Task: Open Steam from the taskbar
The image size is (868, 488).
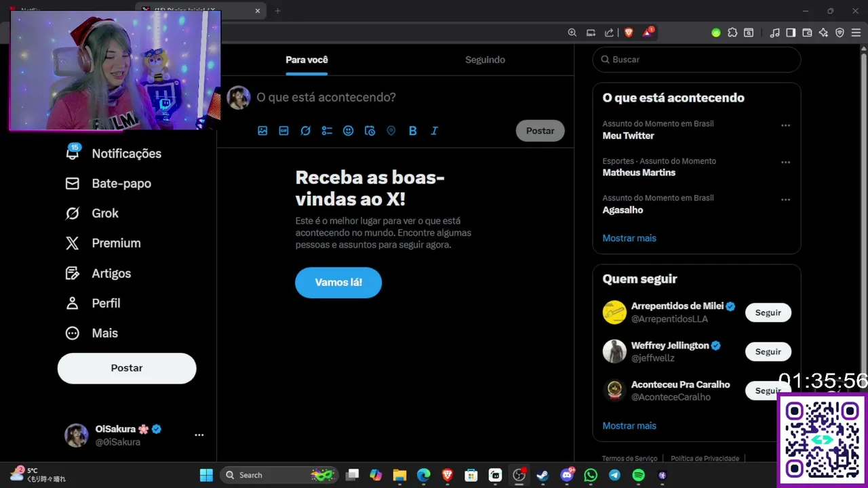Action: (542, 475)
